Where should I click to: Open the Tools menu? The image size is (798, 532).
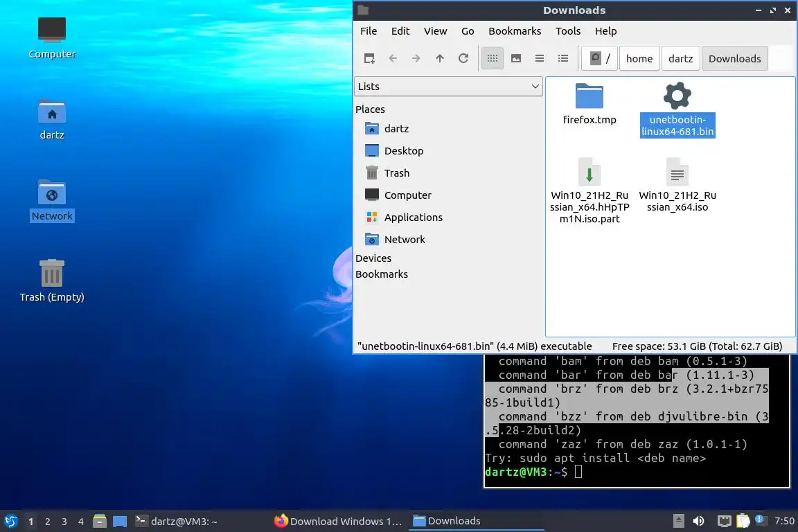click(x=568, y=31)
